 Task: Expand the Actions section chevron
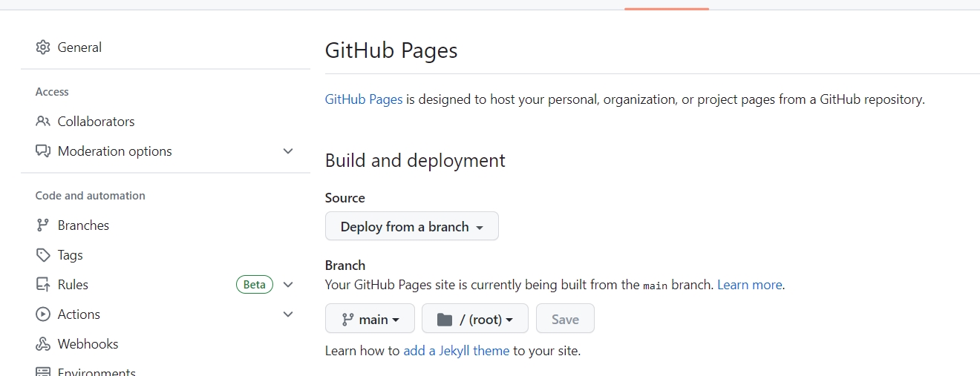click(x=288, y=314)
